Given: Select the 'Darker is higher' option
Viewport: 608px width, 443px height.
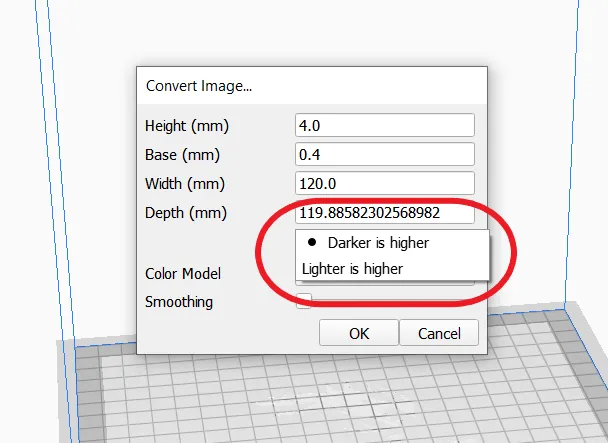Looking at the screenshot, I should pos(392,243).
